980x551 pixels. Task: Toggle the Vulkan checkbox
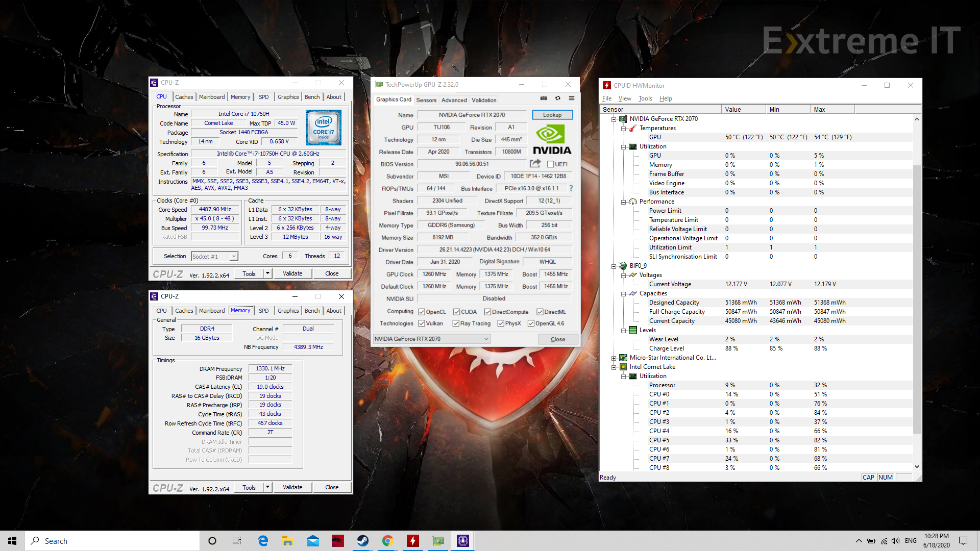(x=422, y=323)
